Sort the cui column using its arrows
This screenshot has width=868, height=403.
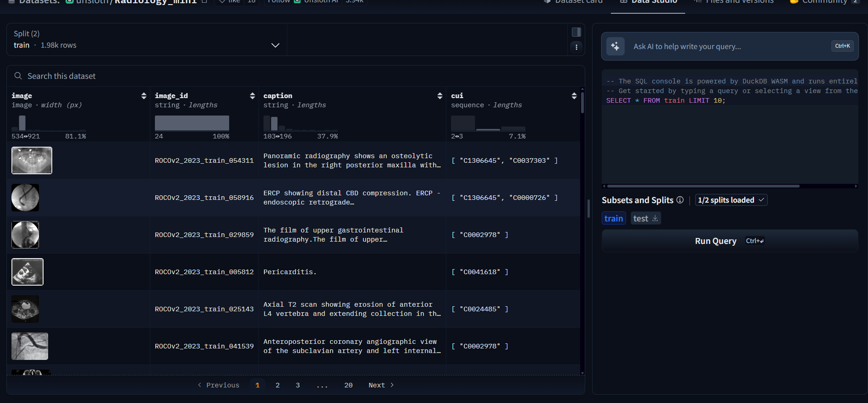[574, 96]
